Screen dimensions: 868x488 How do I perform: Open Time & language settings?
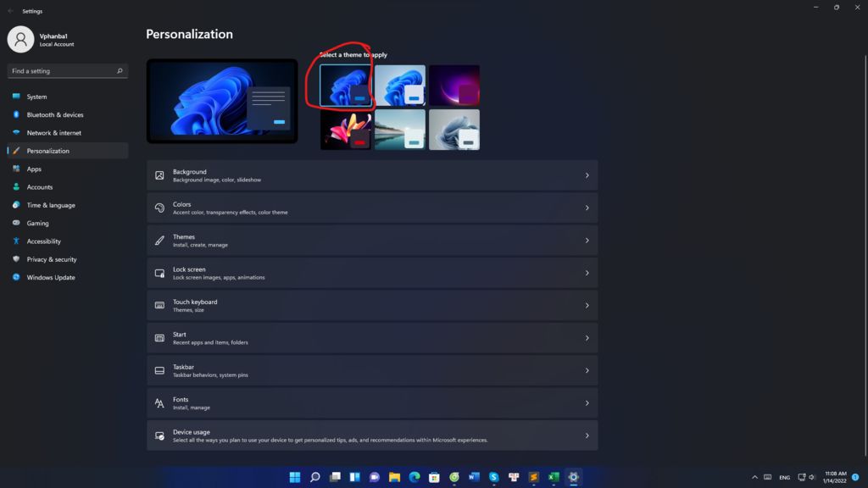click(x=68, y=205)
